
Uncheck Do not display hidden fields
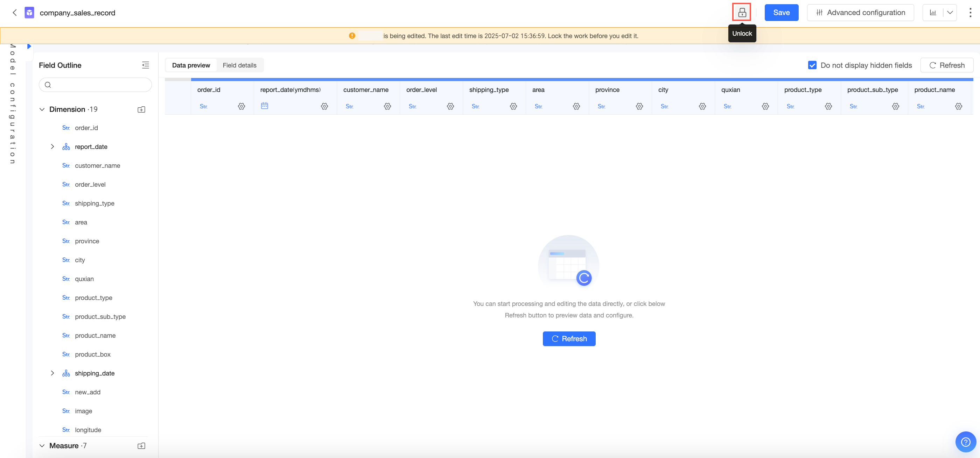[x=812, y=65]
